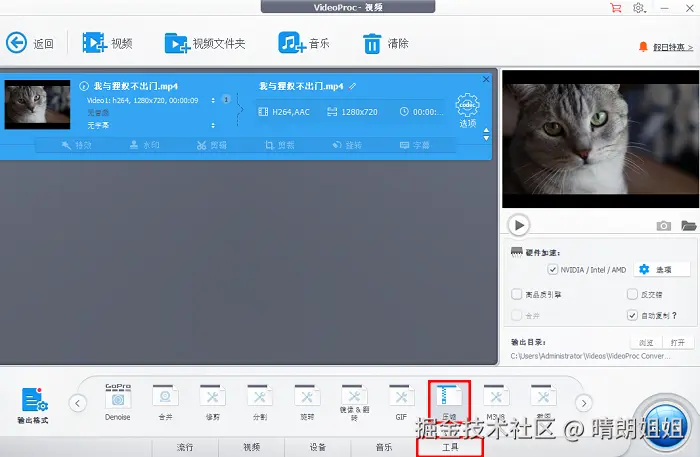
Task: Click the orange notification bell icon
Action: (643, 46)
